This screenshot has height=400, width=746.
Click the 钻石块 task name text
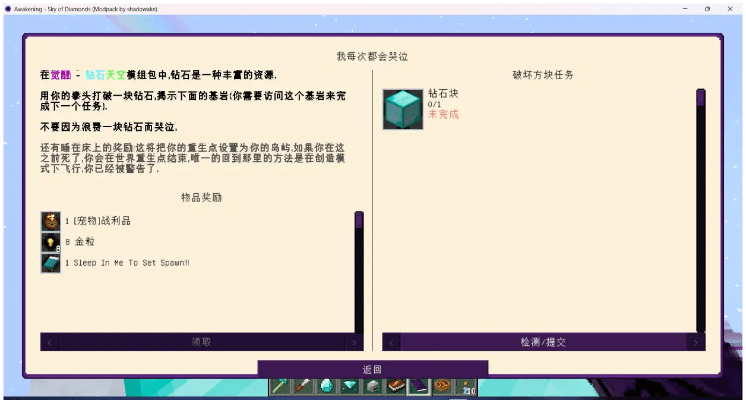(x=443, y=93)
